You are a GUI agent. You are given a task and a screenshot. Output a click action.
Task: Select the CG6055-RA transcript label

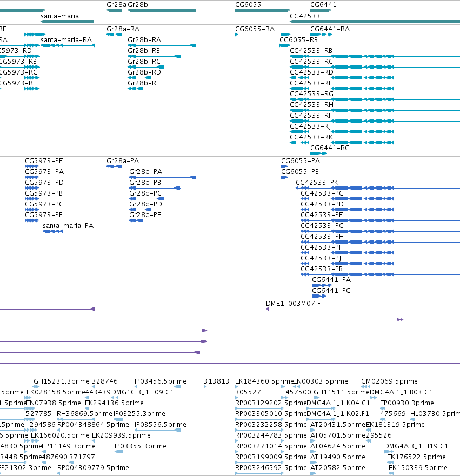point(255,29)
